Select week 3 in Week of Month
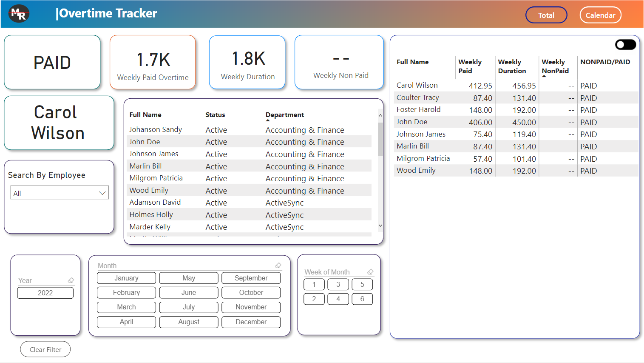 click(338, 285)
